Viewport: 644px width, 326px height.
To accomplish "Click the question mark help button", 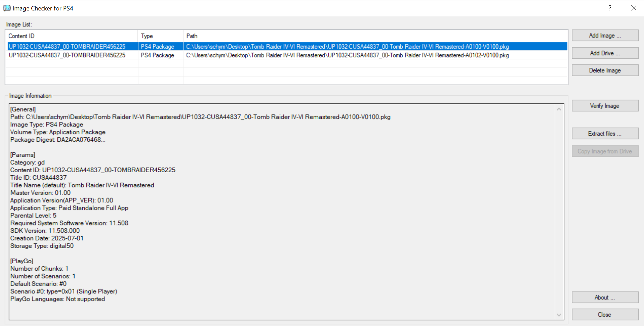I will point(610,8).
